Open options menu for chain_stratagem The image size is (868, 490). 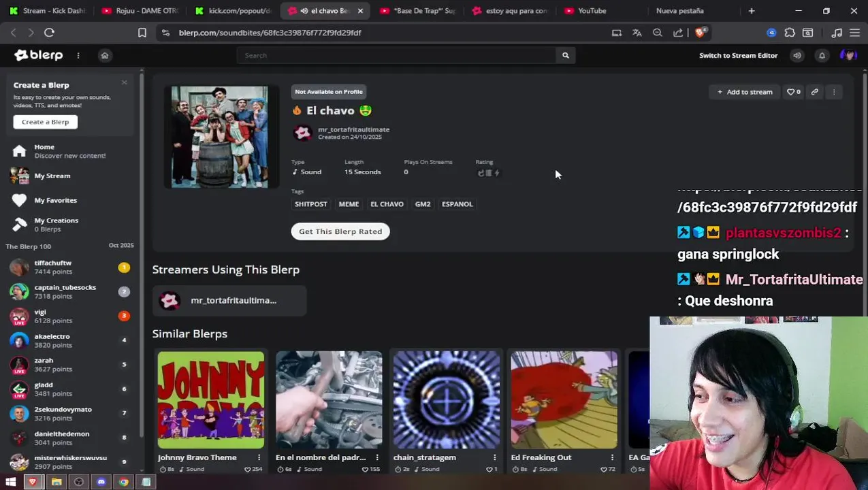(x=494, y=457)
